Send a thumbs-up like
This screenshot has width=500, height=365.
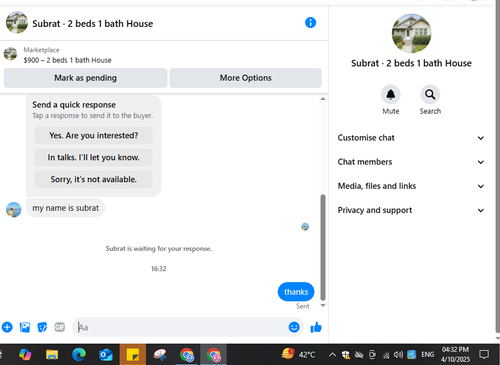(x=316, y=327)
